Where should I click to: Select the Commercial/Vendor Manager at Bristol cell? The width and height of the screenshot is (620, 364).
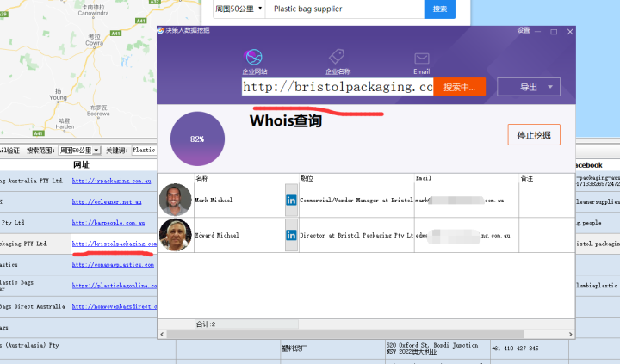356,201
